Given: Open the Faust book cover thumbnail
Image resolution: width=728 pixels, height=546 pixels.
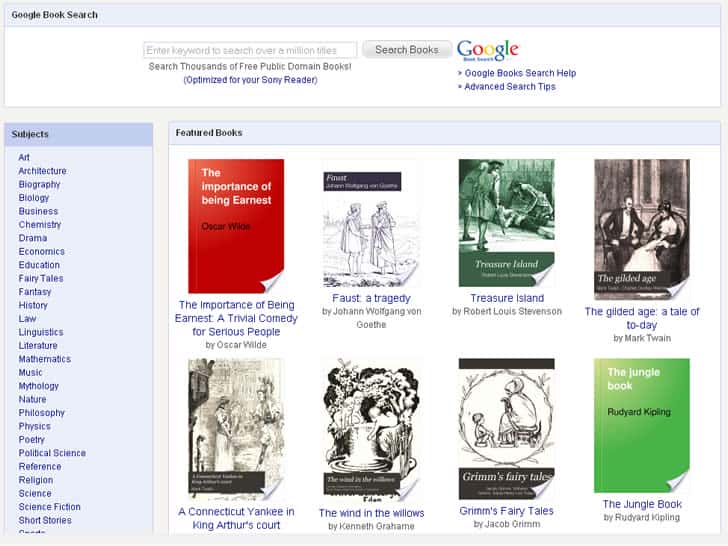Looking at the screenshot, I should (371, 224).
